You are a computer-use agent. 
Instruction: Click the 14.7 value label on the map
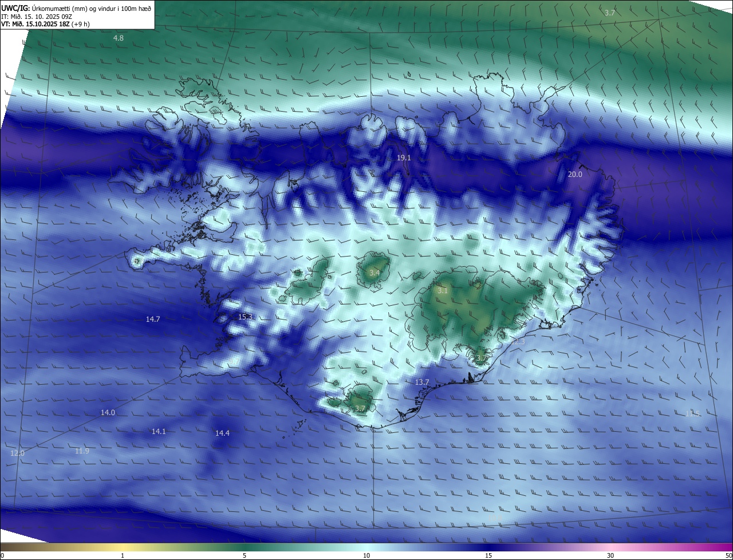click(x=153, y=320)
